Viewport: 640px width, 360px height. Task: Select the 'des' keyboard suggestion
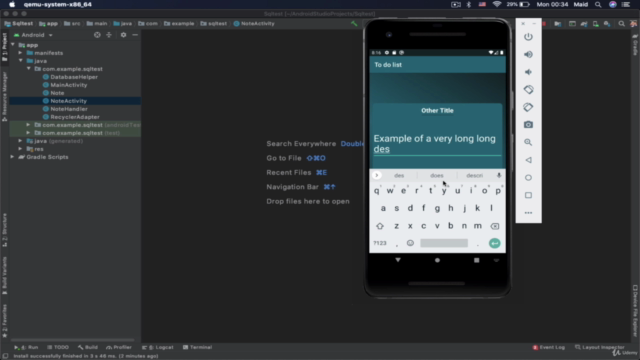(399, 176)
